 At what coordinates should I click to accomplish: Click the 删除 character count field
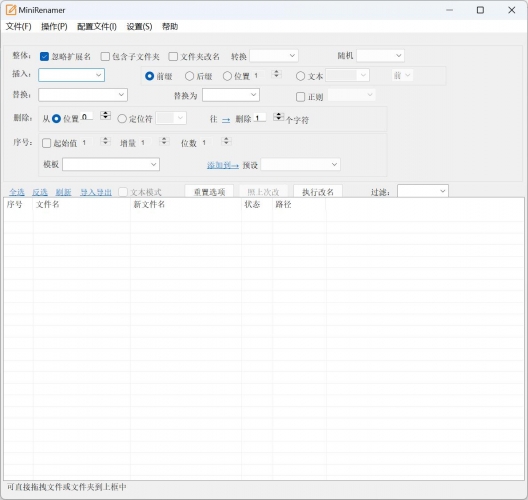[x=260, y=118]
